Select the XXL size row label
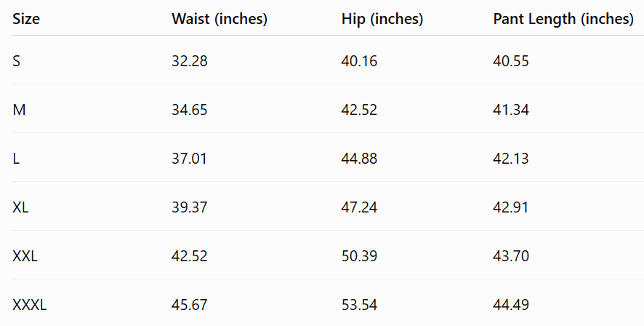 (x=25, y=256)
